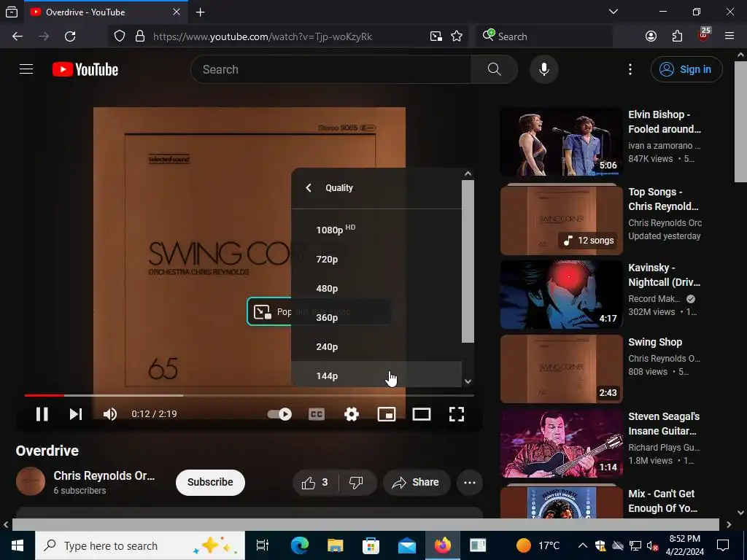Select 720p quality

click(x=376, y=259)
